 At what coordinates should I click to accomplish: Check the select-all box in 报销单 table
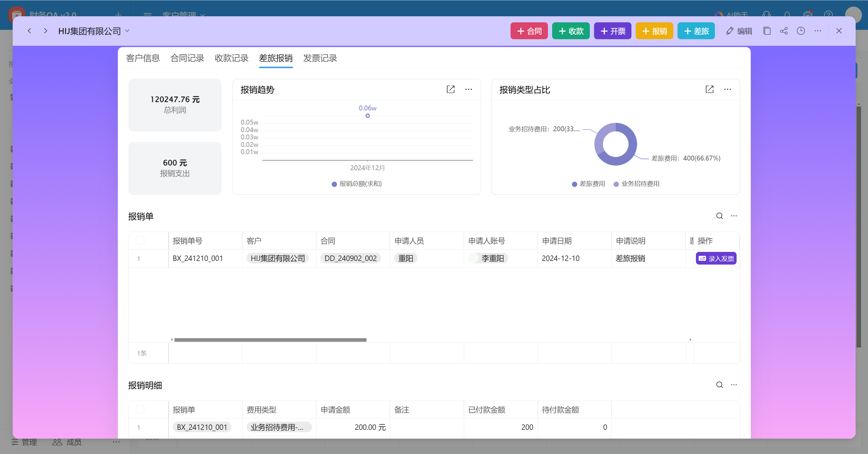coord(140,240)
